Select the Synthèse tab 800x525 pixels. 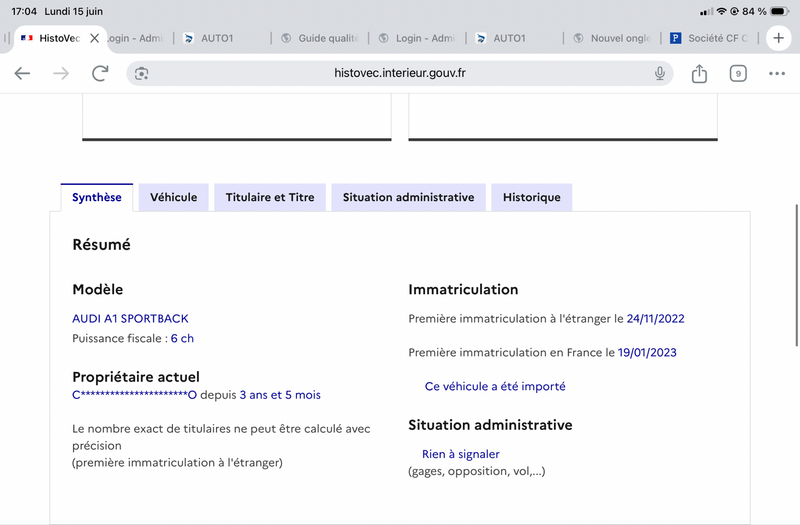click(96, 197)
